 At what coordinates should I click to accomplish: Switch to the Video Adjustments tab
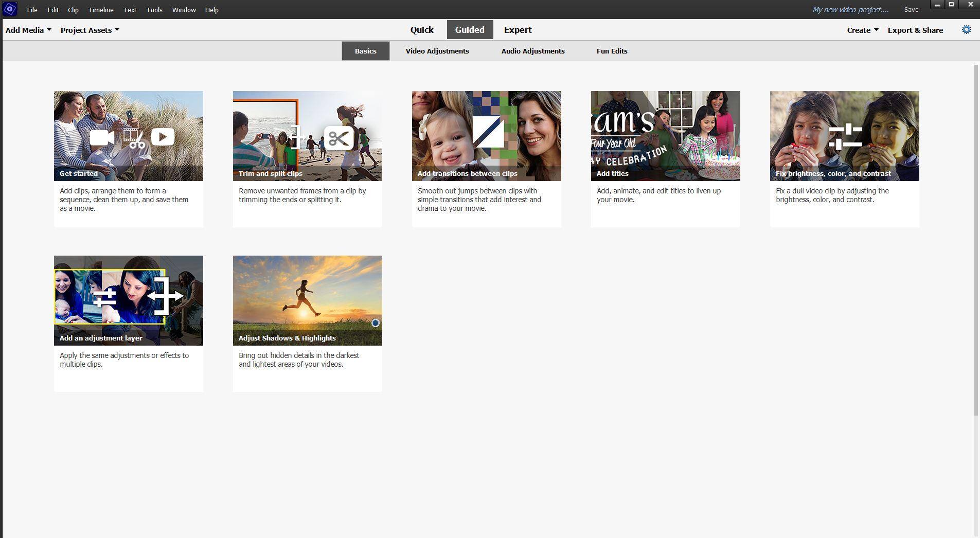click(x=437, y=51)
